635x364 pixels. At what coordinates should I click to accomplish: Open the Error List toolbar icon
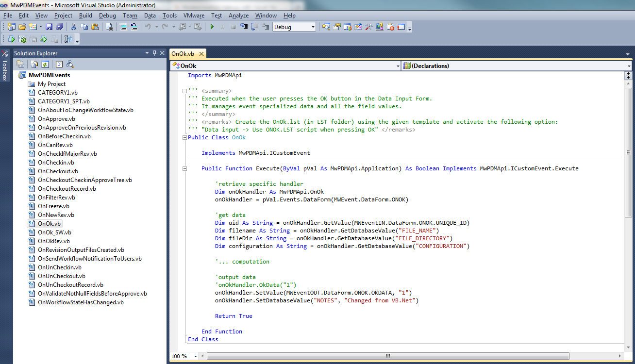[390, 27]
